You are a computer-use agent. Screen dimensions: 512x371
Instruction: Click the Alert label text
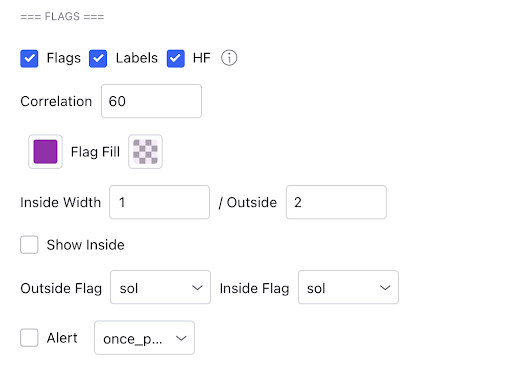click(x=62, y=338)
